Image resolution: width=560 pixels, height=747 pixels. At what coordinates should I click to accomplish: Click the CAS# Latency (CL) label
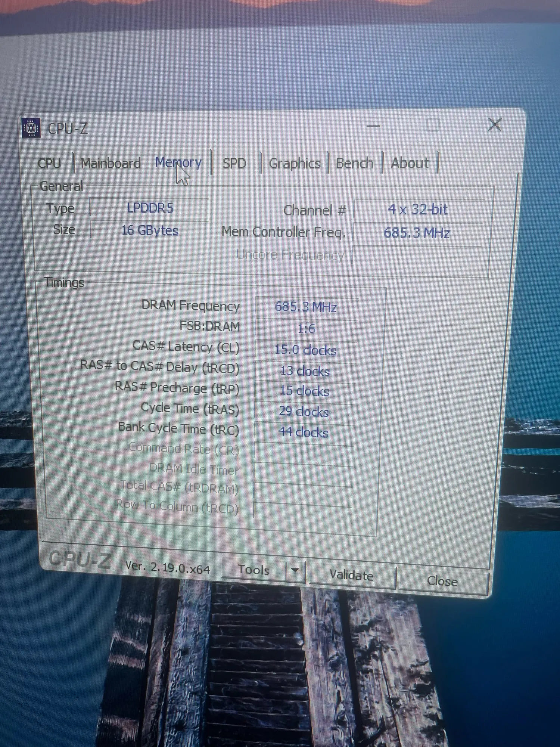click(x=186, y=347)
